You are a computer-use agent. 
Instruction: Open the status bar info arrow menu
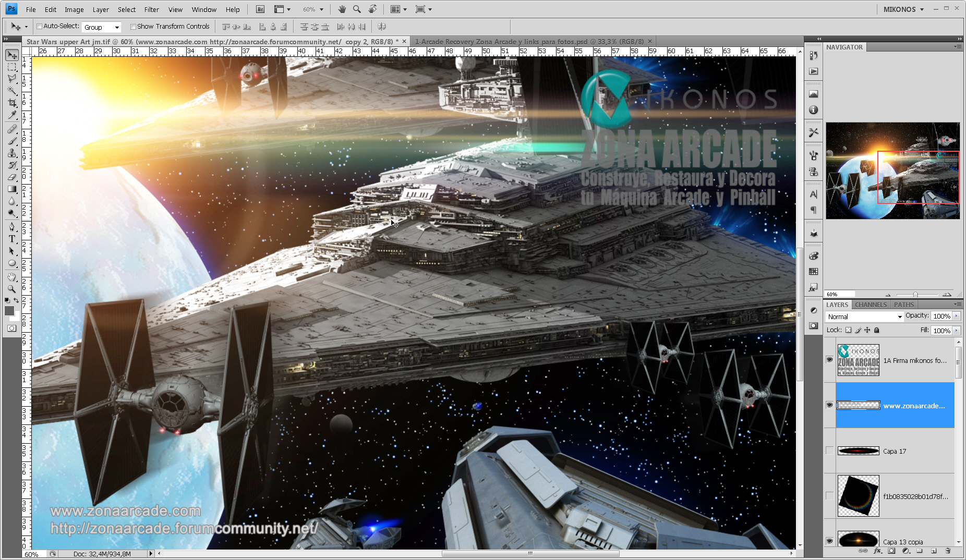tap(151, 554)
